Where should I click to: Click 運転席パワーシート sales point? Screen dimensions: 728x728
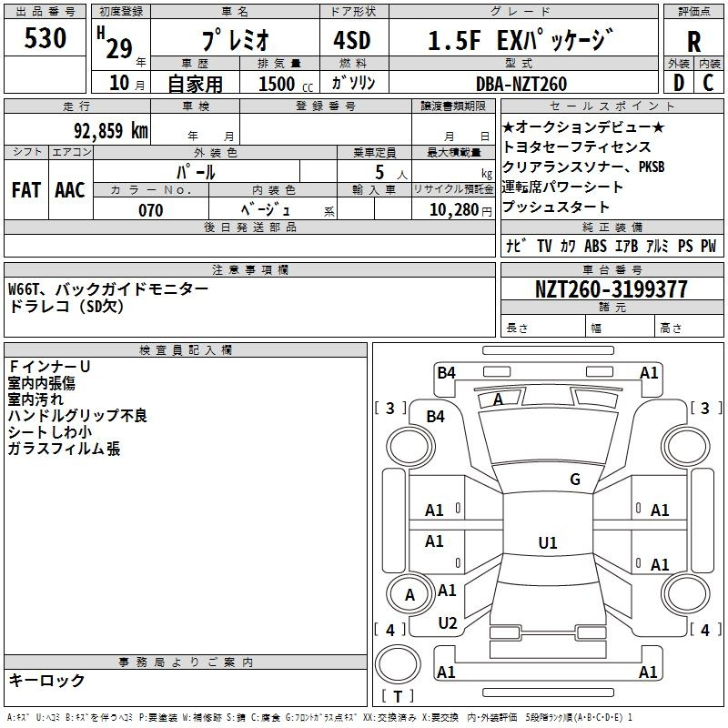(x=562, y=187)
